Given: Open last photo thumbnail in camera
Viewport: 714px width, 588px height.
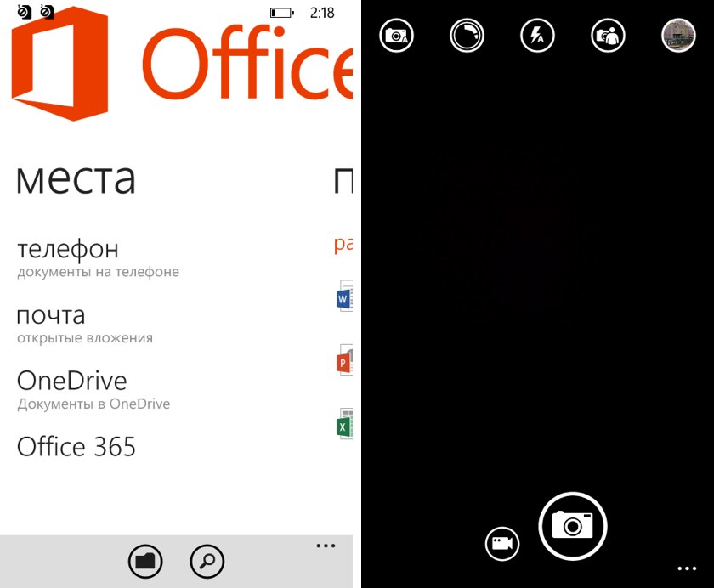Looking at the screenshot, I should click(x=678, y=35).
